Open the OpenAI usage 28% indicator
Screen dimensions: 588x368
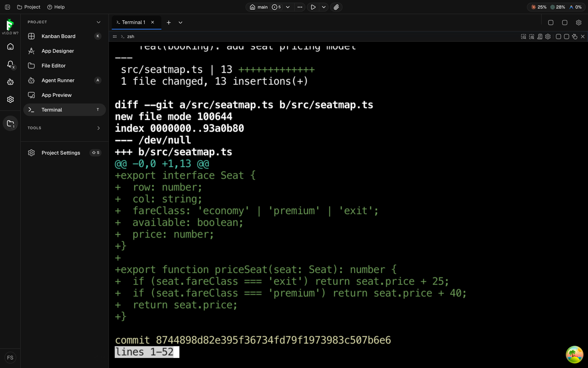pyautogui.click(x=558, y=7)
